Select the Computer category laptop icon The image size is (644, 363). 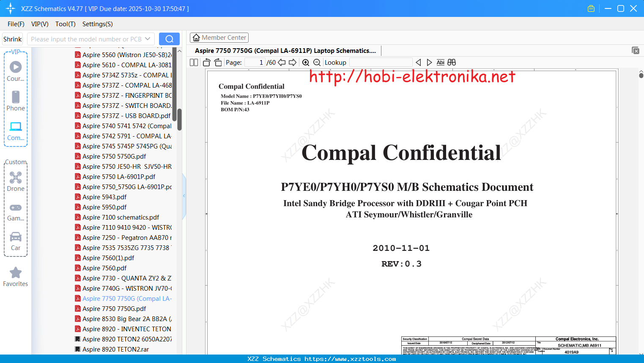[x=16, y=126]
